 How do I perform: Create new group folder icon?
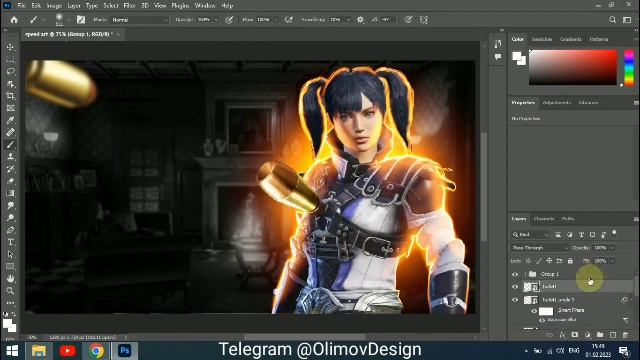[600, 335]
